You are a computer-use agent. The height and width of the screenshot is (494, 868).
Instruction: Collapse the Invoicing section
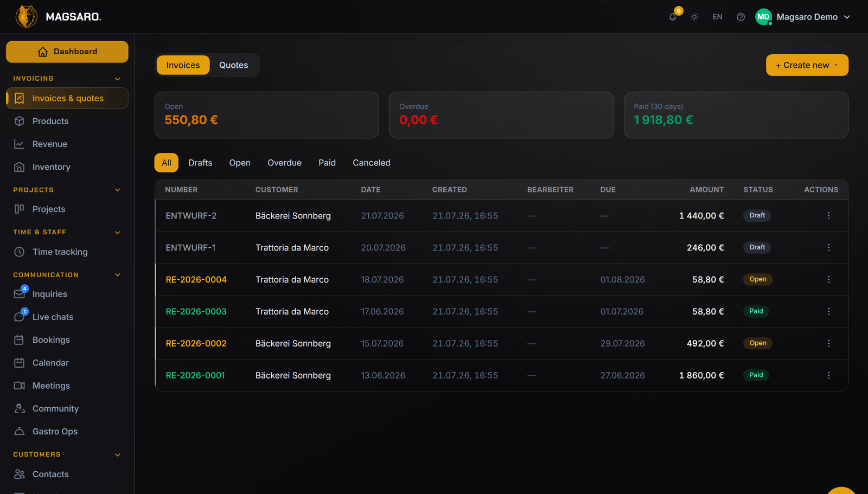point(118,79)
